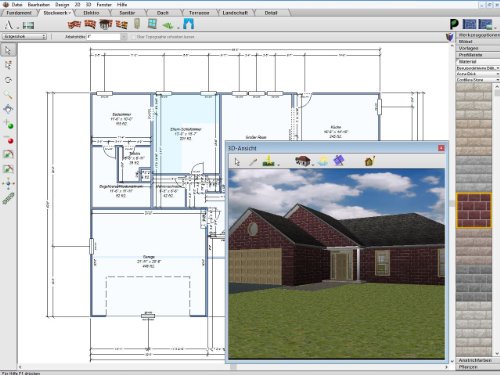This screenshot has height=375, width=500.
Task: Open dropdown arrow next to house view icon
Action: [313, 164]
